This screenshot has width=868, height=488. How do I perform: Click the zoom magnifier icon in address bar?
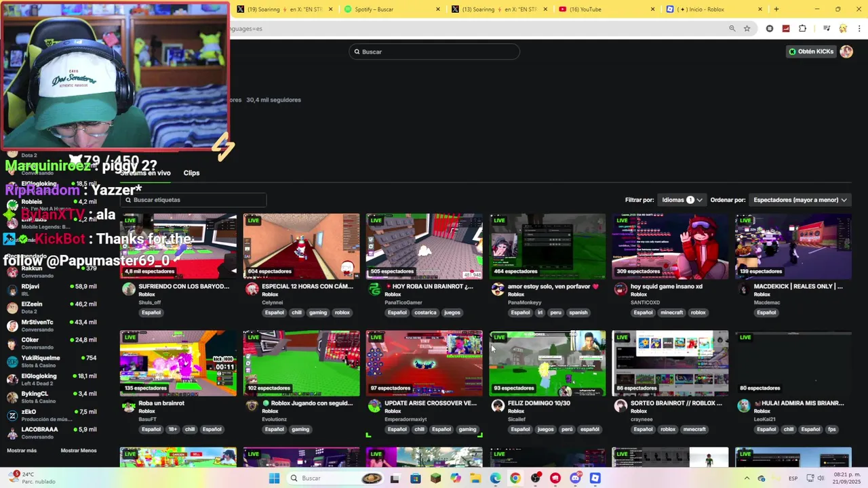(x=732, y=28)
